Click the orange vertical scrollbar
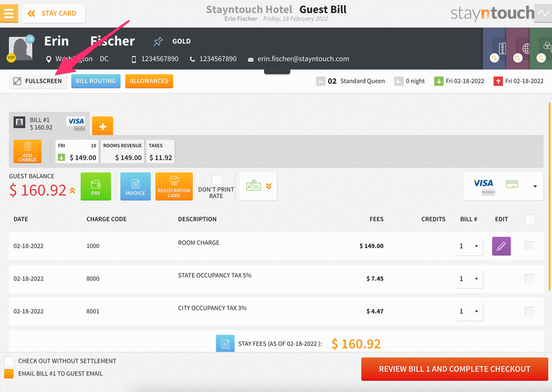The height and width of the screenshot is (392, 552). 549,197
